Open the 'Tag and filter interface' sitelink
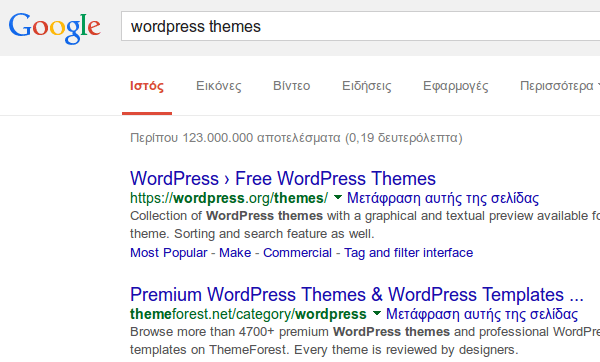The height and width of the screenshot is (362, 600). click(408, 253)
